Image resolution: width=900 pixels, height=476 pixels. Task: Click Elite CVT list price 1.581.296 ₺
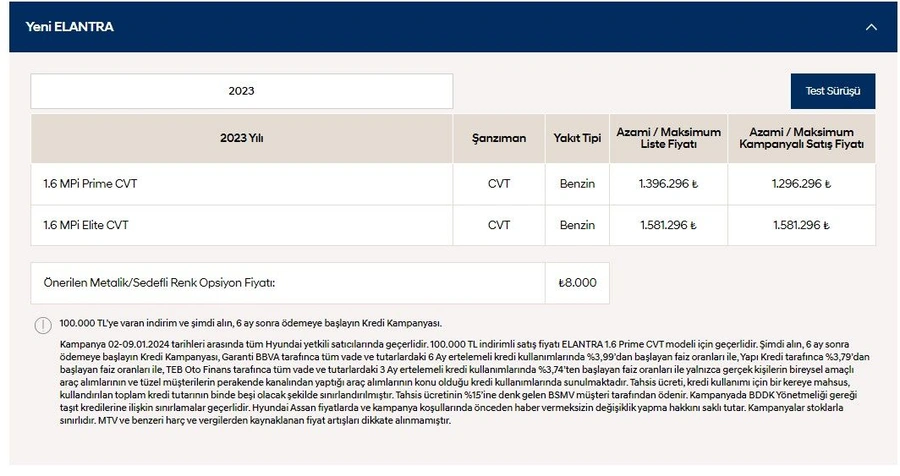coord(668,225)
